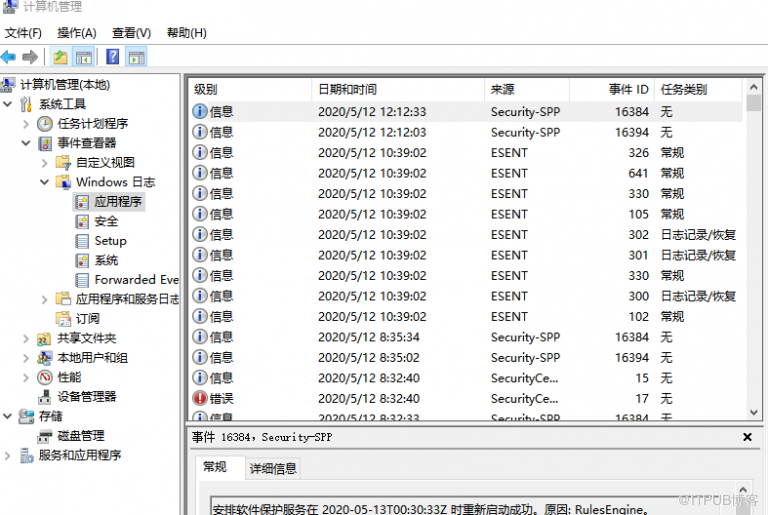The height and width of the screenshot is (515, 768).
Task: Click the 安全 log icon
Action: pos(82,221)
